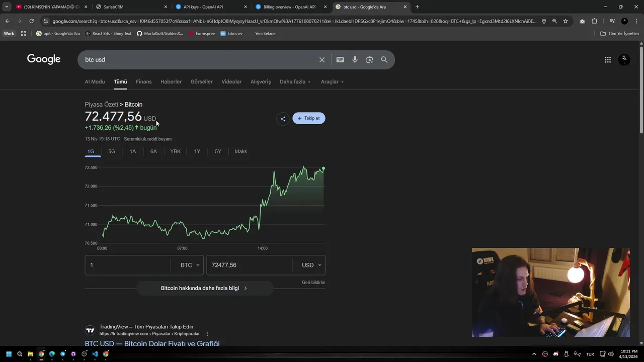
Task: Clear the Google search box with the X icon
Action: click(322, 60)
